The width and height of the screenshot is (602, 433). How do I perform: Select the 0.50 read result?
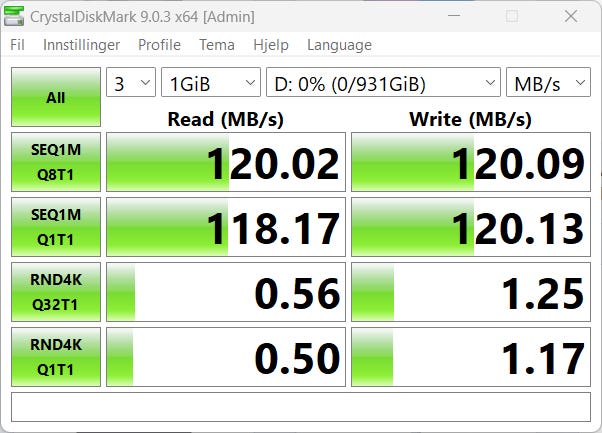226,357
